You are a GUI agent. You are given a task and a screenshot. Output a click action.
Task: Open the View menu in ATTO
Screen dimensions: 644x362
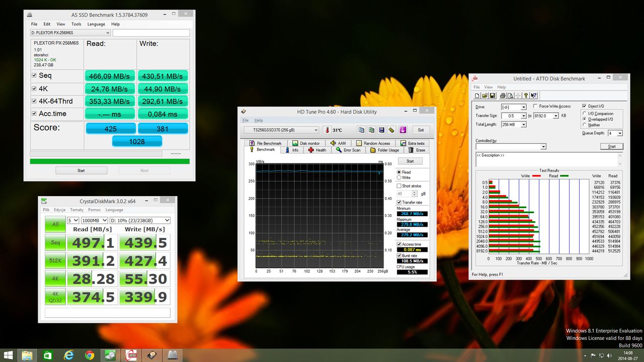pyautogui.click(x=489, y=87)
